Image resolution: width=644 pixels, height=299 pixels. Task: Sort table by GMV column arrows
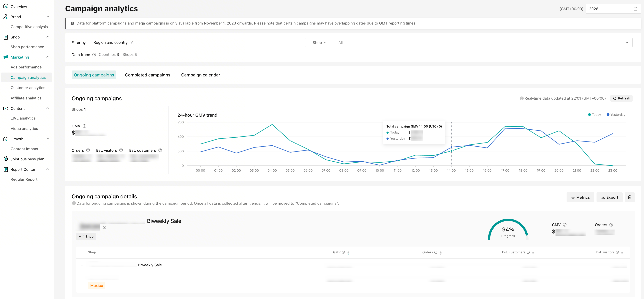point(348,253)
